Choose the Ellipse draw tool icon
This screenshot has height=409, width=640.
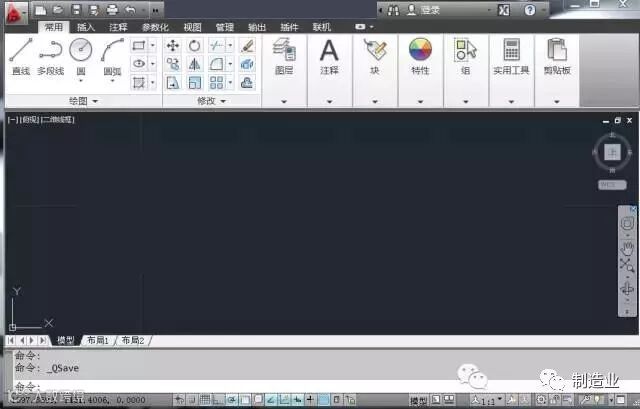click(x=139, y=64)
